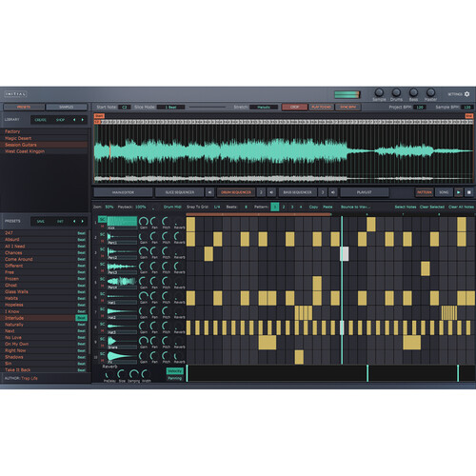This screenshot has width=476, height=476.
Task: Mute the Slice Sequencer speaker icon
Action: [209, 192]
